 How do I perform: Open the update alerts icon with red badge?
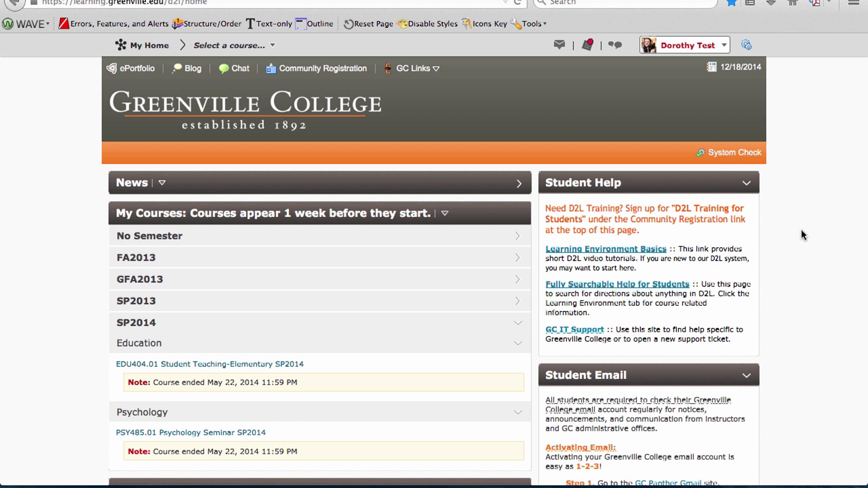pyautogui.click(x=587, y=45)
